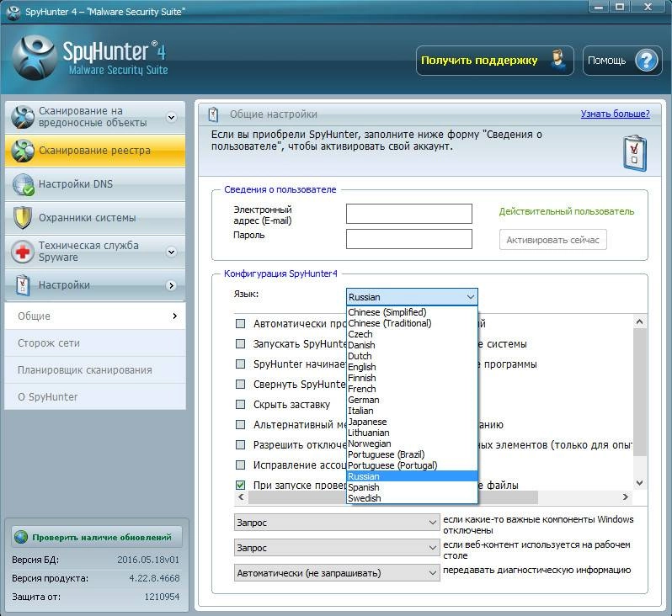672x616 pixels.
Task: Open the Автоматически (не запрашивать) dropdown
Action: coord(337,573)
